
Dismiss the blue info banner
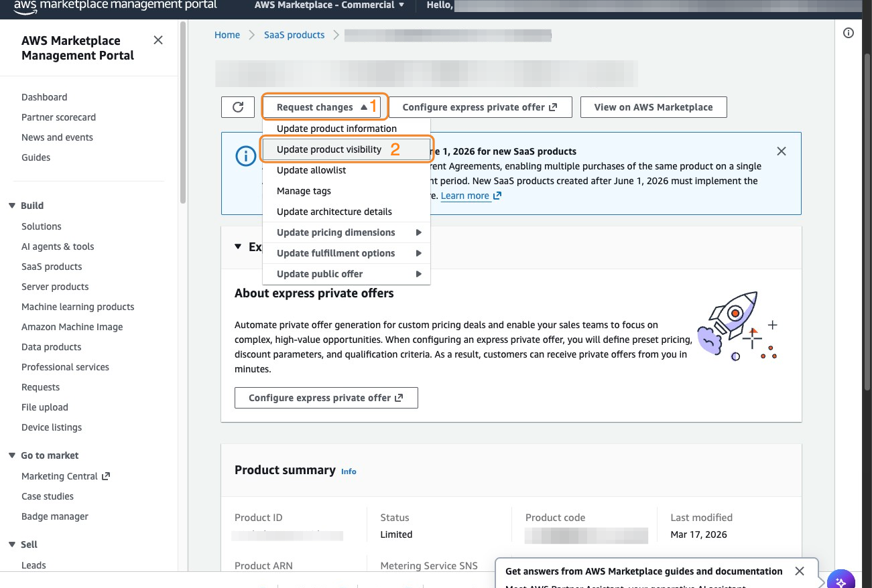tap(782, 151)
